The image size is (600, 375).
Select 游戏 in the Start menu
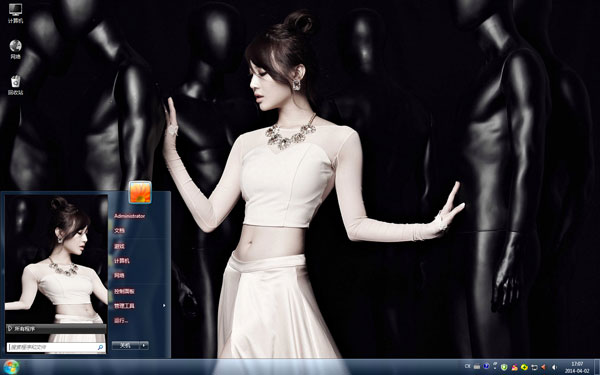[x=119, y=246]
